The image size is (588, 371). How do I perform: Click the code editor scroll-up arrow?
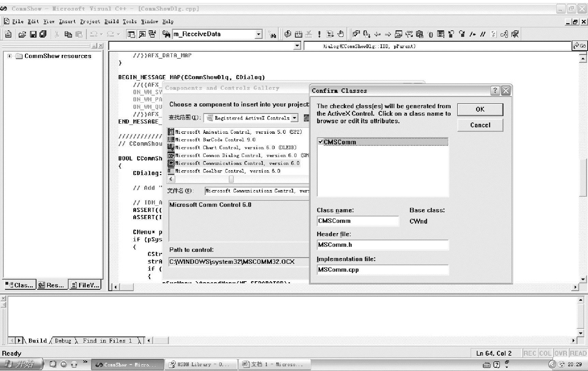click(x=583, y=59)
